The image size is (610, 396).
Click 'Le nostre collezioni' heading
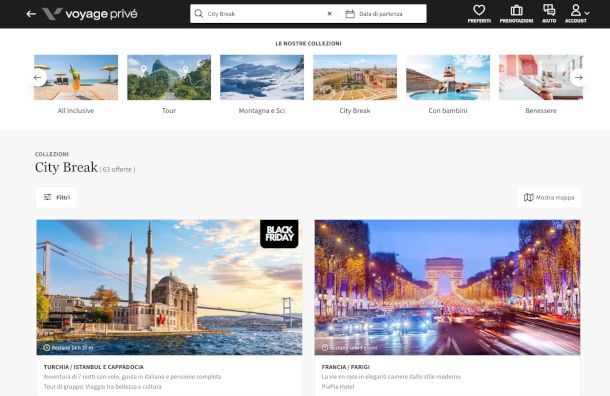[309, 44]
